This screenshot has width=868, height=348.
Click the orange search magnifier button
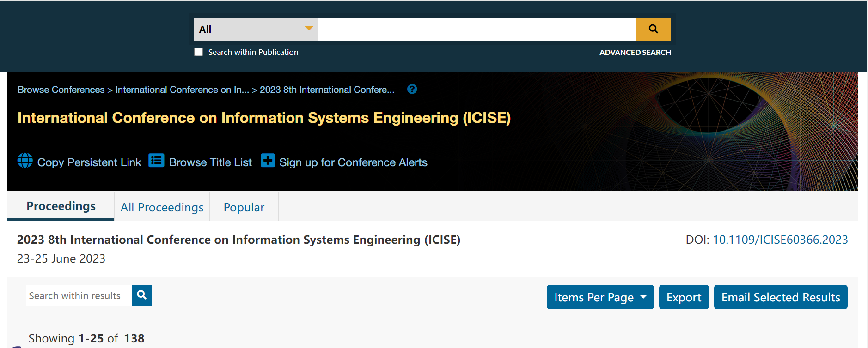(653, 29)
